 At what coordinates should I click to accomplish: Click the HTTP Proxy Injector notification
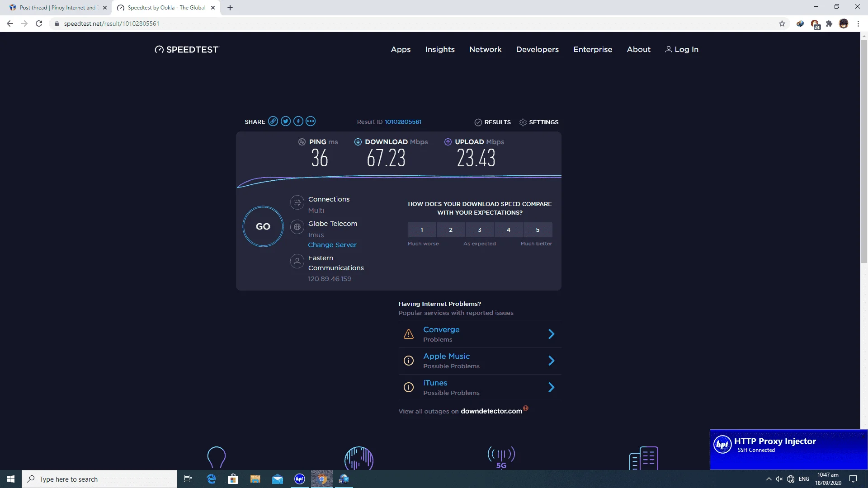(788, 449)
